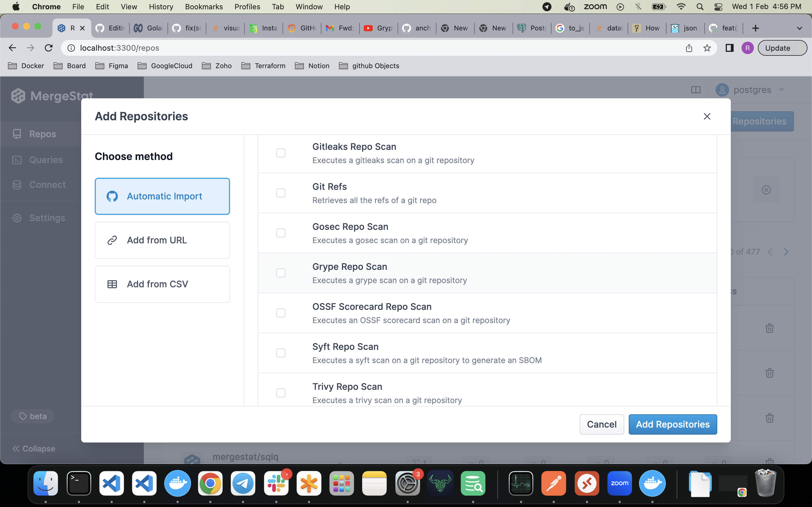The width and height of the screenshot is (812, 507).
Task: Check the Git Refs option
Action: click(x=281, y=193)
